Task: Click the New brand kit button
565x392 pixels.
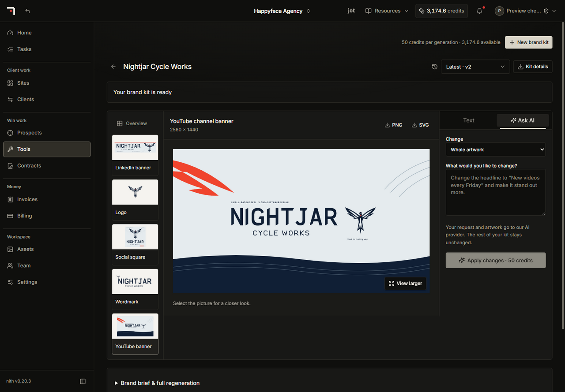Action: tap(529, 42)
